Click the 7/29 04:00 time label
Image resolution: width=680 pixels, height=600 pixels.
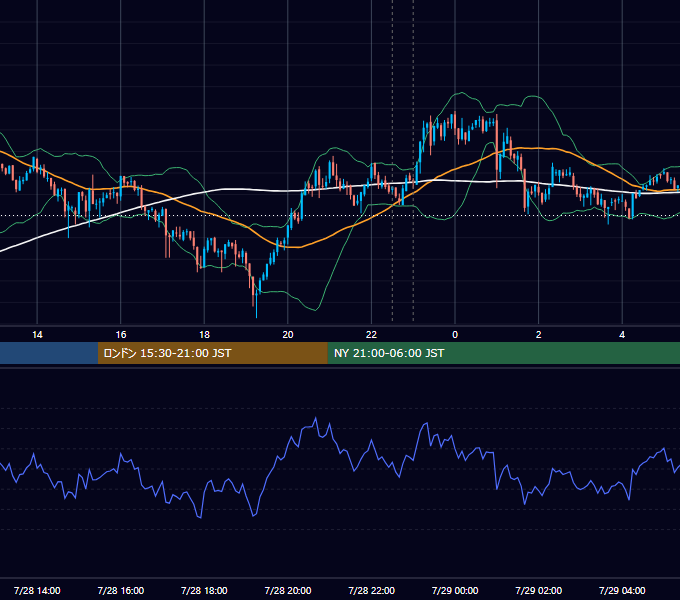click(622, 590)
